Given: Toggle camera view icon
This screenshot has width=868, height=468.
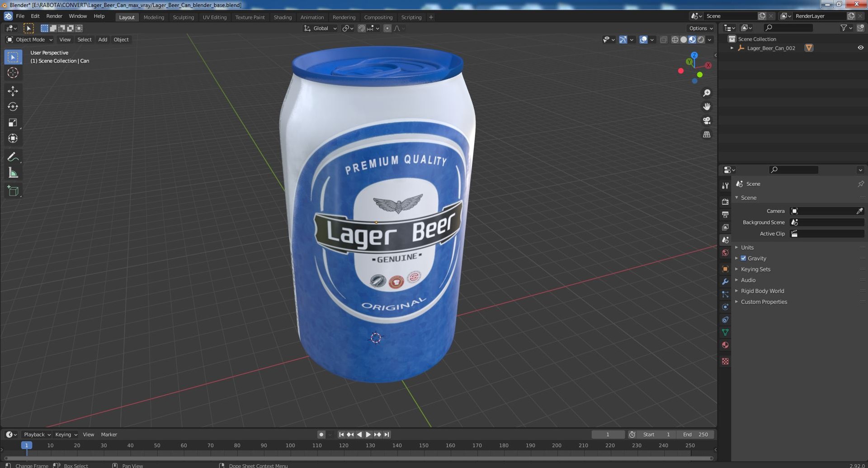Looking at the screenshot, I should point(707,121).
